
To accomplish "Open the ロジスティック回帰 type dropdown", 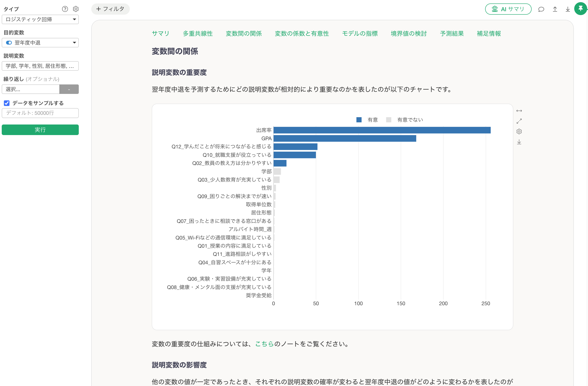I will point(40,19).
